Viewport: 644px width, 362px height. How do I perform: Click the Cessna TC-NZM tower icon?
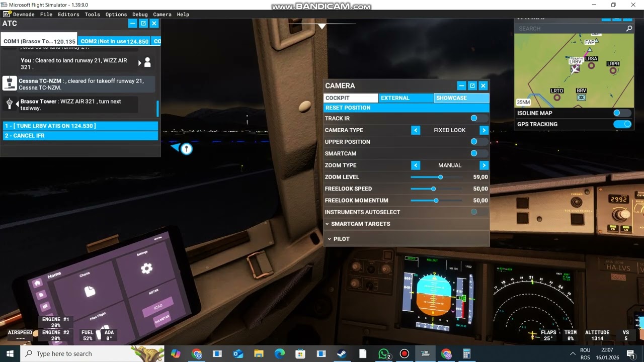(x=10, y=83)
